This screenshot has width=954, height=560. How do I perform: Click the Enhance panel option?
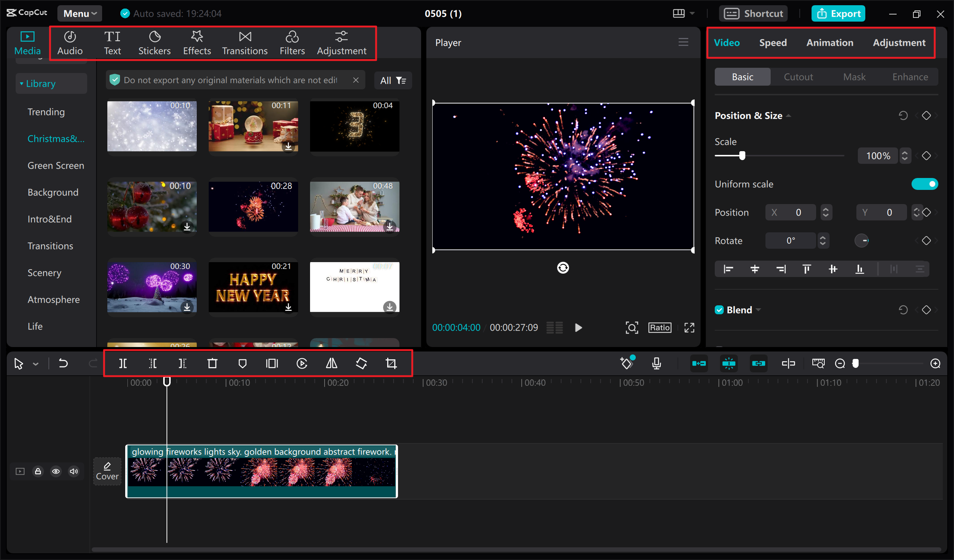tap(910, 77)
